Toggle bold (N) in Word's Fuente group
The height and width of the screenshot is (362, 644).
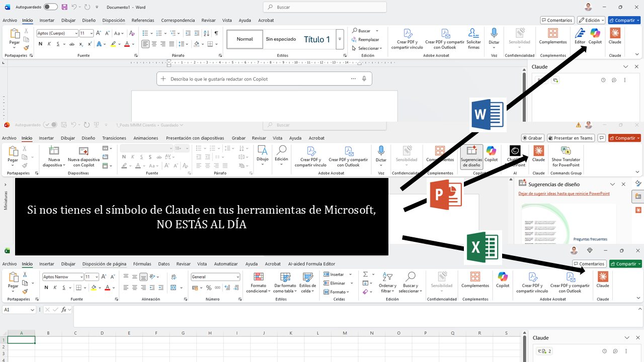[x=41, y=44]
